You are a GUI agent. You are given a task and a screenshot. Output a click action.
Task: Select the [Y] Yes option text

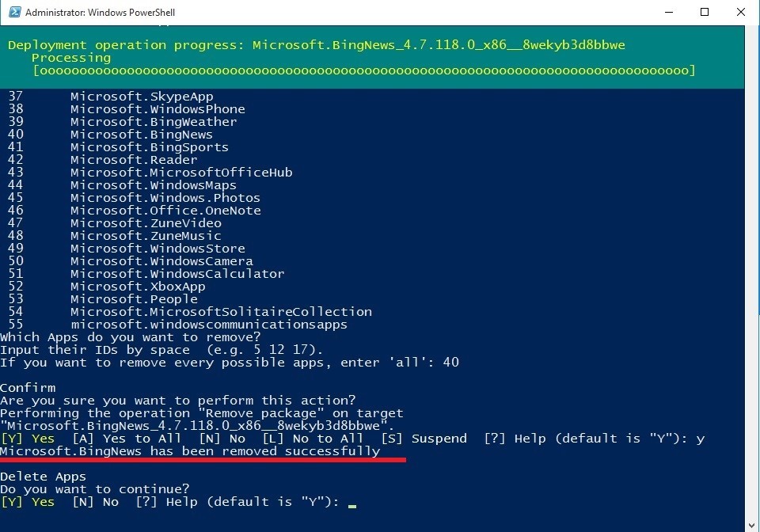26,438
